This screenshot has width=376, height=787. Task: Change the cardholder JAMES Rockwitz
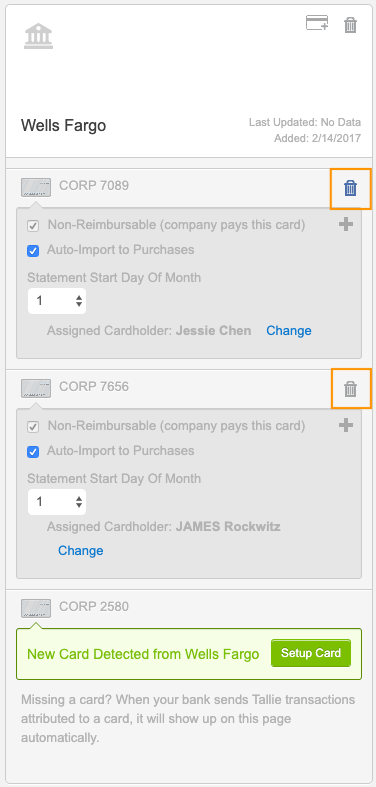(x=81, y=551)
